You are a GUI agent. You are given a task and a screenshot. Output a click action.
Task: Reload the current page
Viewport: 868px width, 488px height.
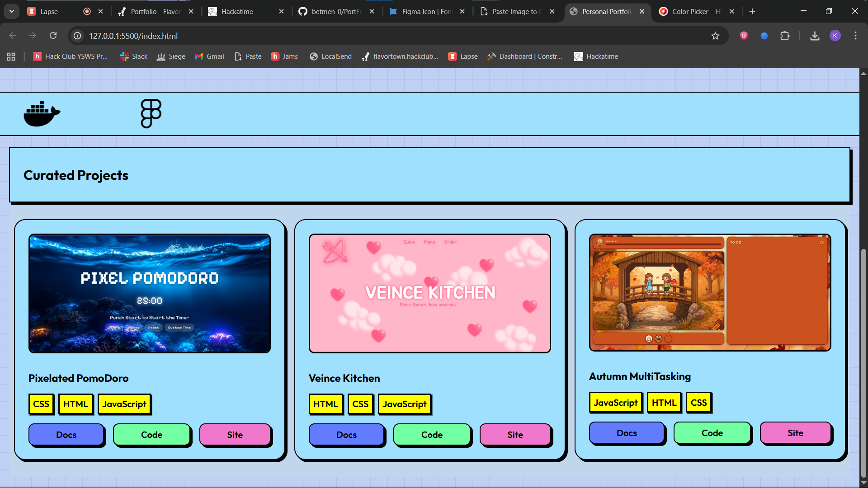(53, 36)
